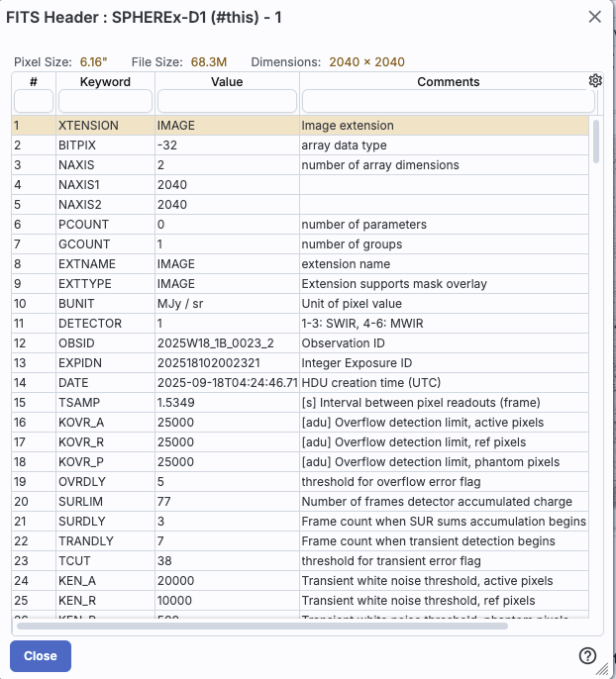Click the 'Extension supports mask overlay' comment
616x679 pixels.
(x=444, y=284)
